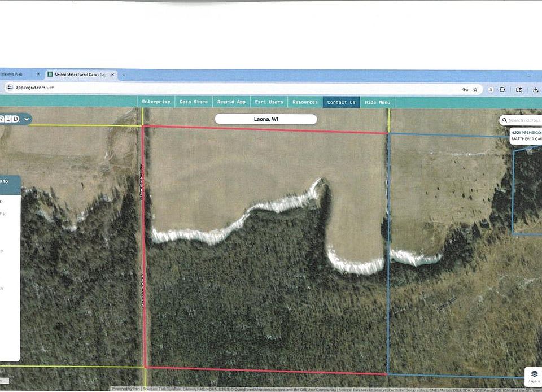The height and width of the screenshot is (392, 542).
Task: Select the United States Parcel Data tab
Action: coord(79,75)
